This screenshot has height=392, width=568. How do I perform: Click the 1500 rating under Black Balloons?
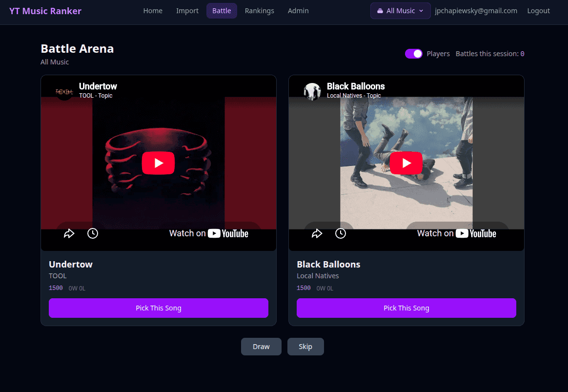tap(304, 288)
